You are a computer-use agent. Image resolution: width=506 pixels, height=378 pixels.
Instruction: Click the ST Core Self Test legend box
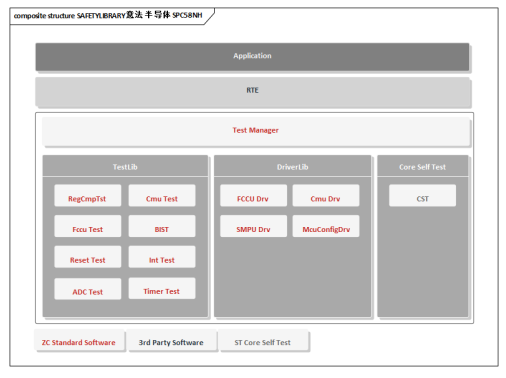263,340
